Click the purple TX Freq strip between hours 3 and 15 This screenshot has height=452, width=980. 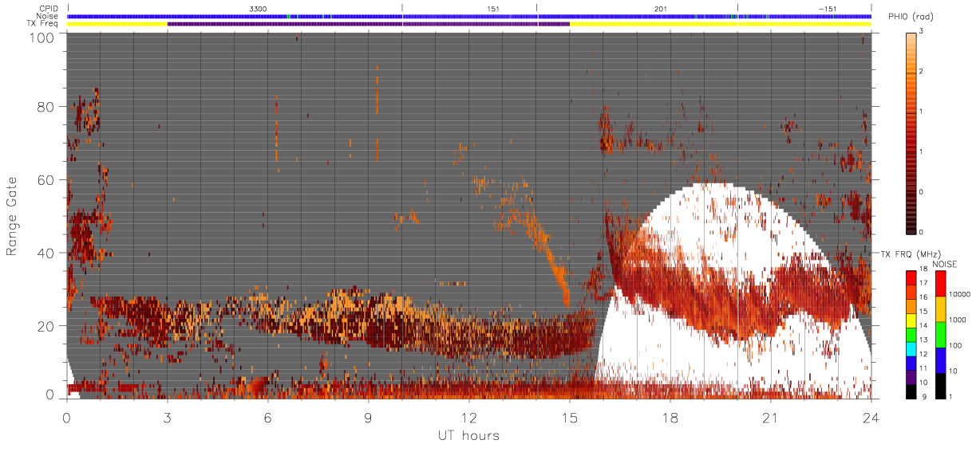(369, 24)
